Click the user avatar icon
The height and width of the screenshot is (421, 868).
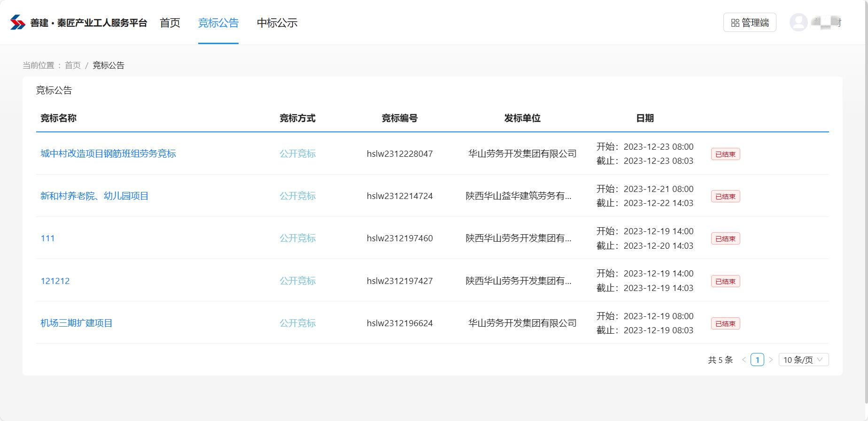[x=798, y=23]
